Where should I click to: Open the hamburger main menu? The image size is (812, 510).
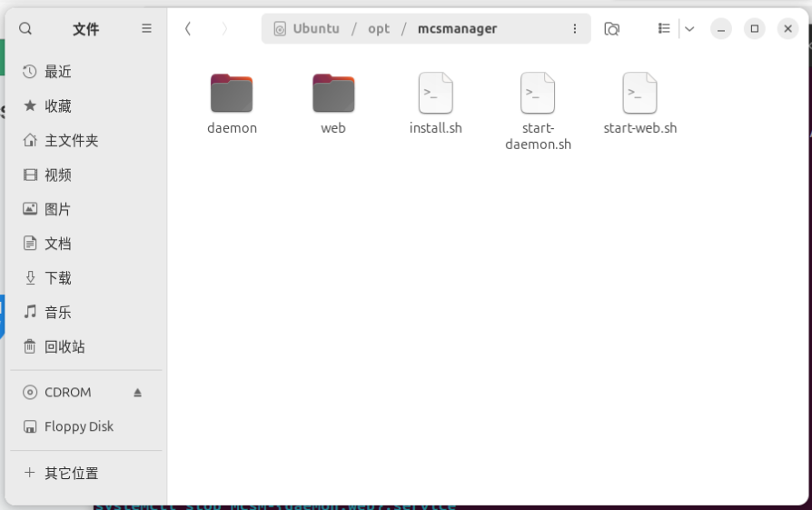(146, 28)
